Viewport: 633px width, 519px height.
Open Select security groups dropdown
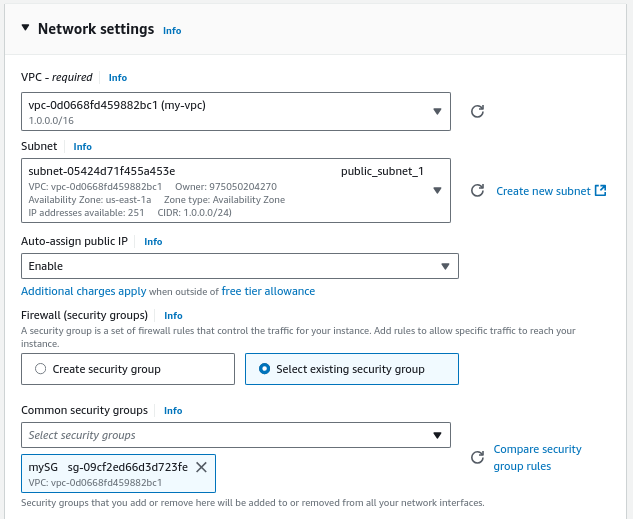[x=236, y=435]
